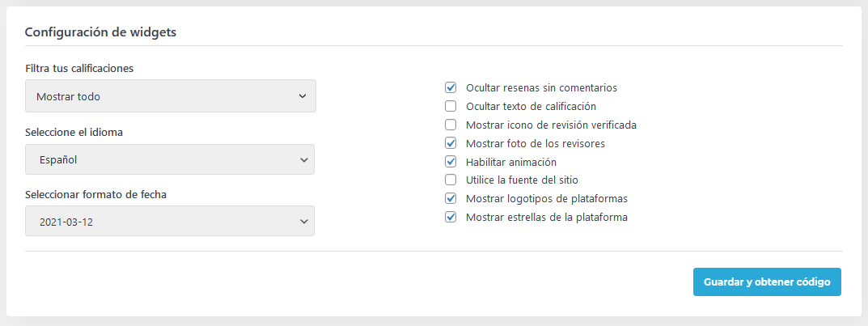Image resolution: width=868 pixels, height=326 pixels.
Task: Click the 'Configuración de widgets' heading
Action: pyautogui.click(x=101, y=32)
